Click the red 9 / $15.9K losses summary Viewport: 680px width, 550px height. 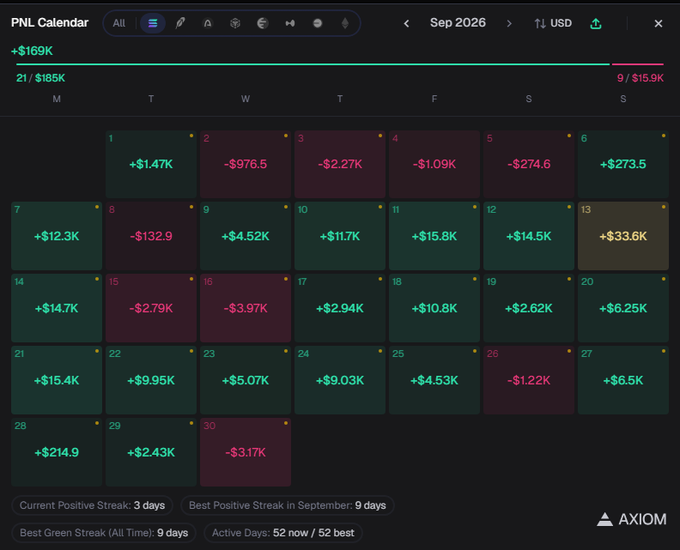tap(640, 78)
